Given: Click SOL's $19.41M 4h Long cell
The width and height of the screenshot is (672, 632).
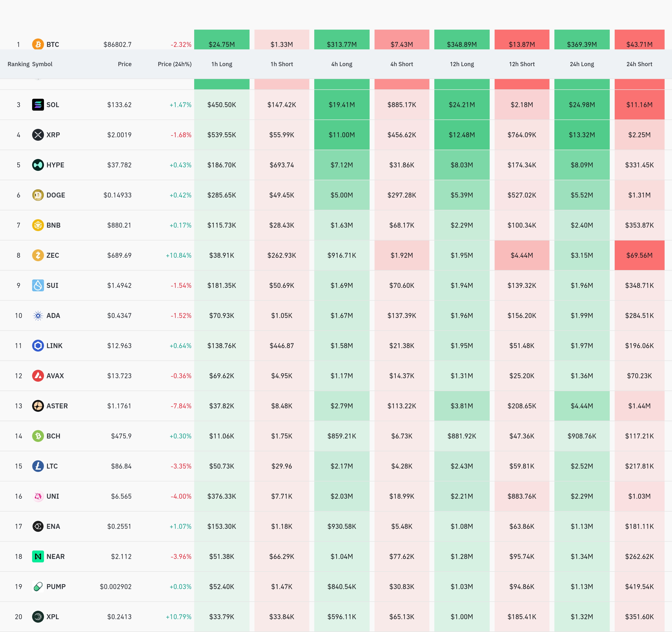Looking at the screenshot, I should coord(341,105).
